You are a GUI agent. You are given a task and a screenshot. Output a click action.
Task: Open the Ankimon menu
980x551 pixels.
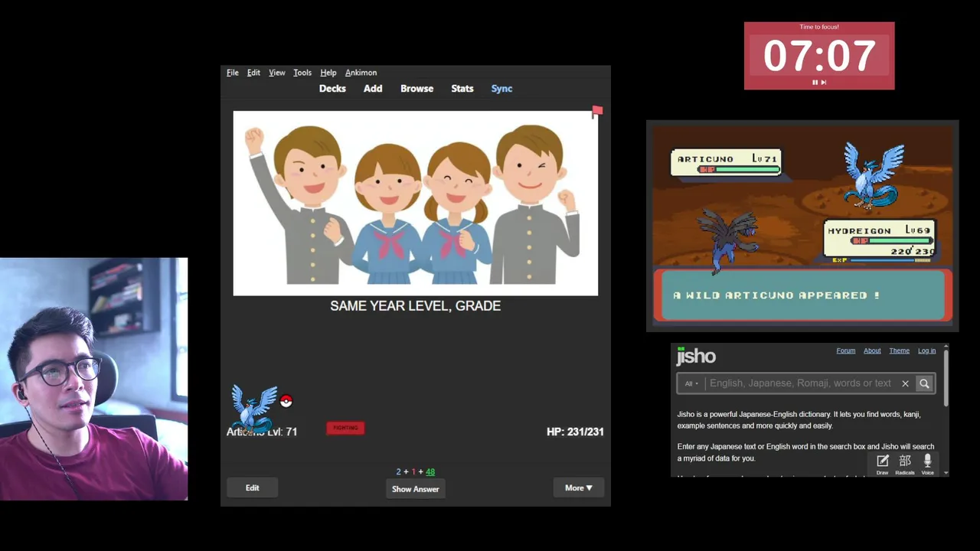click(361, 73)
